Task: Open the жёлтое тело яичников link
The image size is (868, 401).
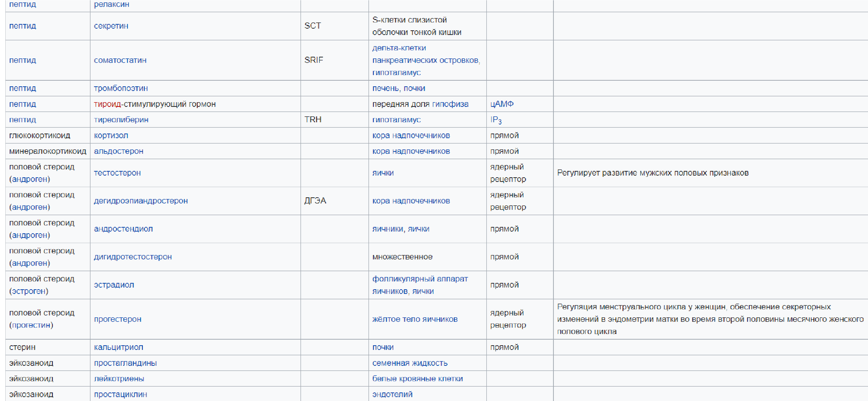Action: [414, 319]
